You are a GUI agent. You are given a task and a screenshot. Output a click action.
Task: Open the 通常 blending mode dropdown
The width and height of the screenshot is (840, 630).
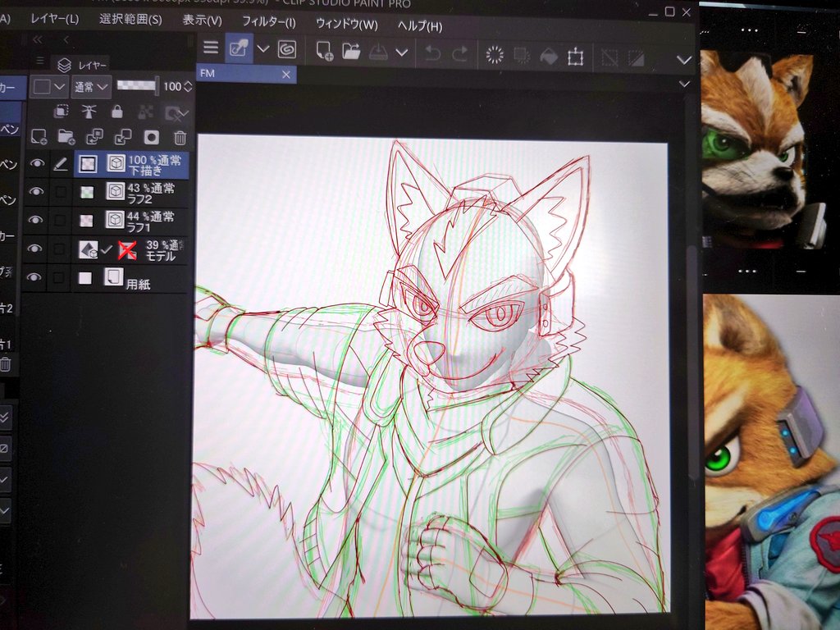pos(90,86)
